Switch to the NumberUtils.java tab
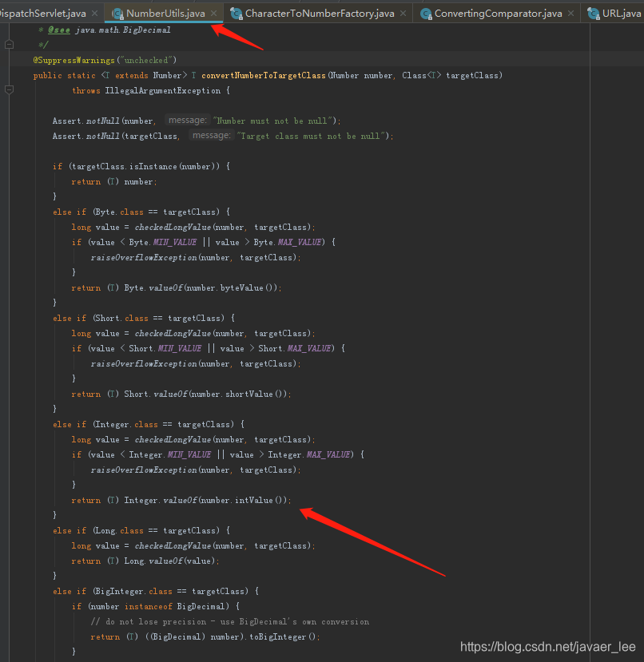Image resolution: width=644 pixels, height=662 pixels. pyautogui.click(x=165, y=13)
